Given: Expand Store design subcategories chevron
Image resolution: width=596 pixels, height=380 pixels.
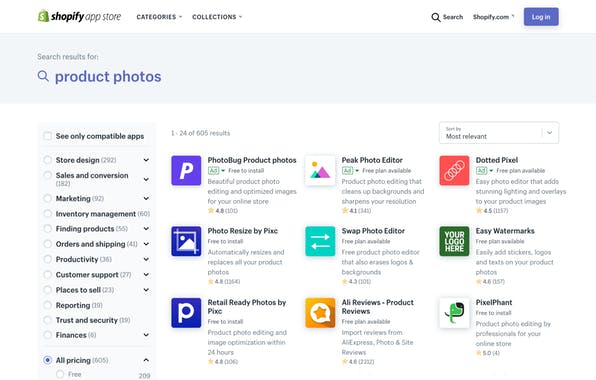Looking at the screenshot, I should tap(146, 160).
